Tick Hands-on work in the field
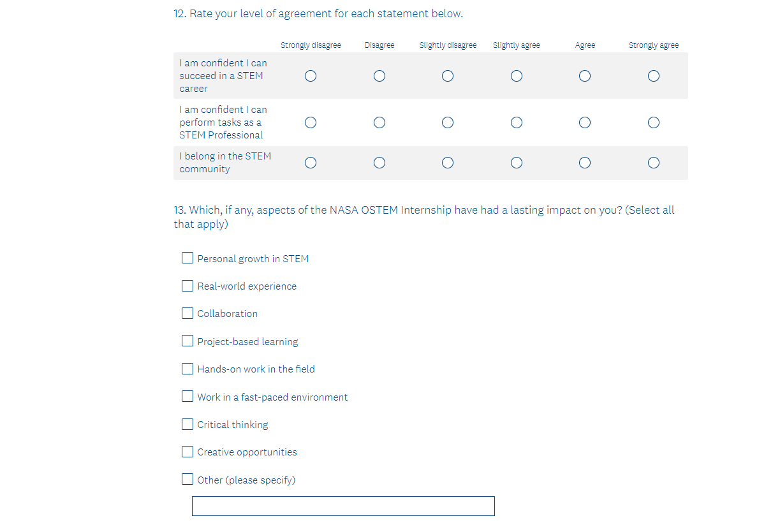 [x=188, y=369]
